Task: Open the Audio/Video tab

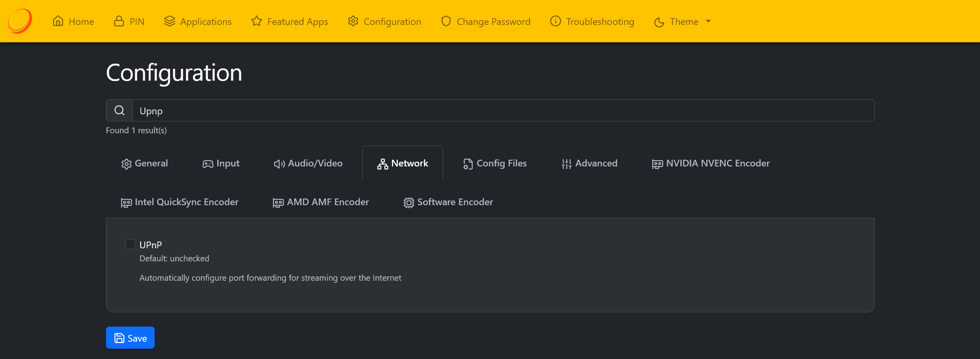Action: (308, 163)
